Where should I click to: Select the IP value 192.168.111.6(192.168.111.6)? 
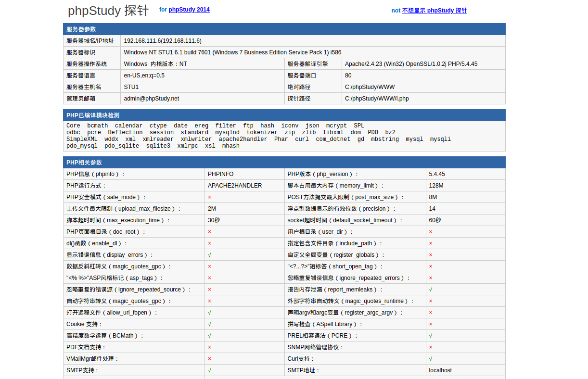coord(163,41)
